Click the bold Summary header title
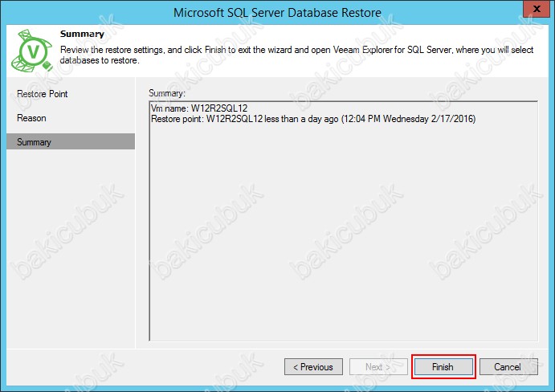 pos(82,34)
